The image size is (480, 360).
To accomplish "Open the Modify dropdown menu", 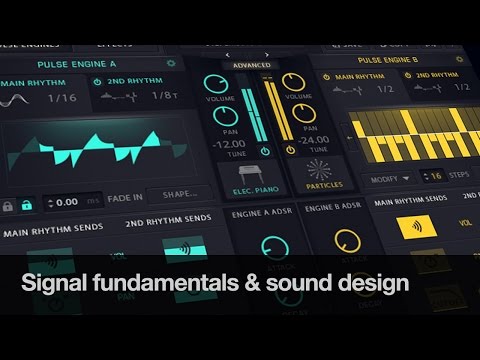I will 389,179.
